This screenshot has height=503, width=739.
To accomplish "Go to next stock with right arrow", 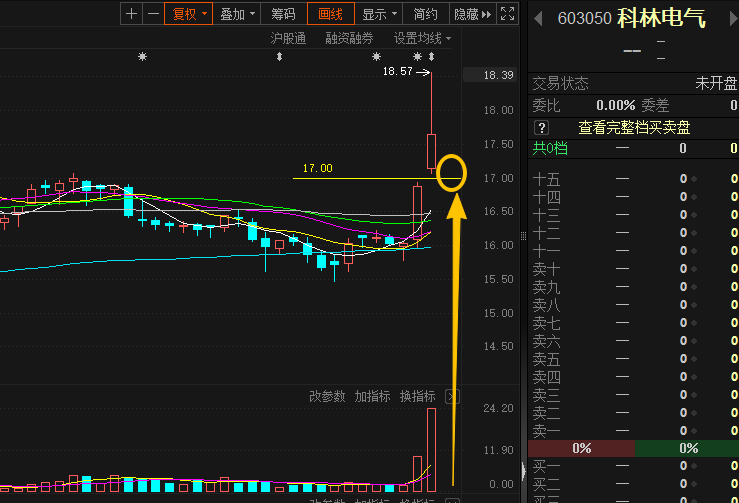I will pos(733,19).
